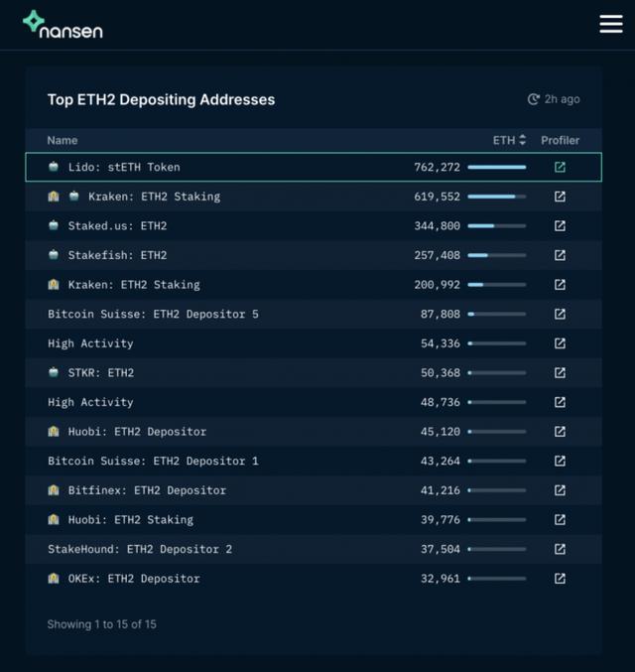Click the 619,552 ETH value
The height and width of the screenshot is (672, 635).
[437, 197]
